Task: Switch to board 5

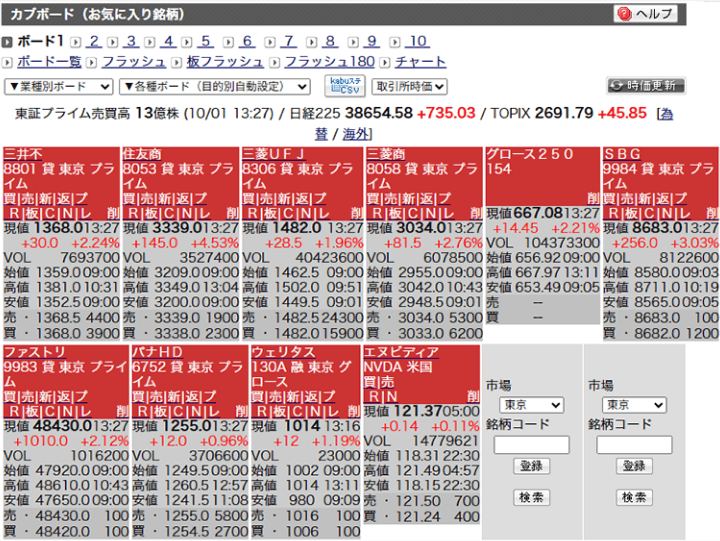Action: 205,41
